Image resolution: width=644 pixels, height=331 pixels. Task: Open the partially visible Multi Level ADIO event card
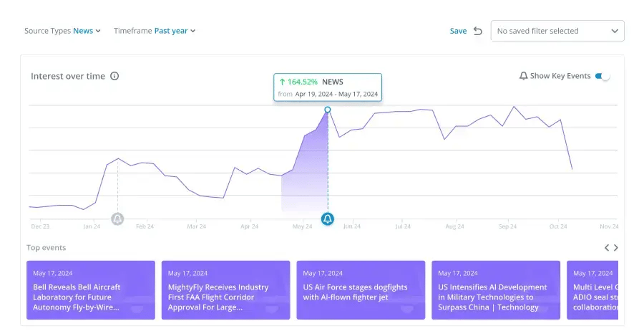tap(592, 290)
